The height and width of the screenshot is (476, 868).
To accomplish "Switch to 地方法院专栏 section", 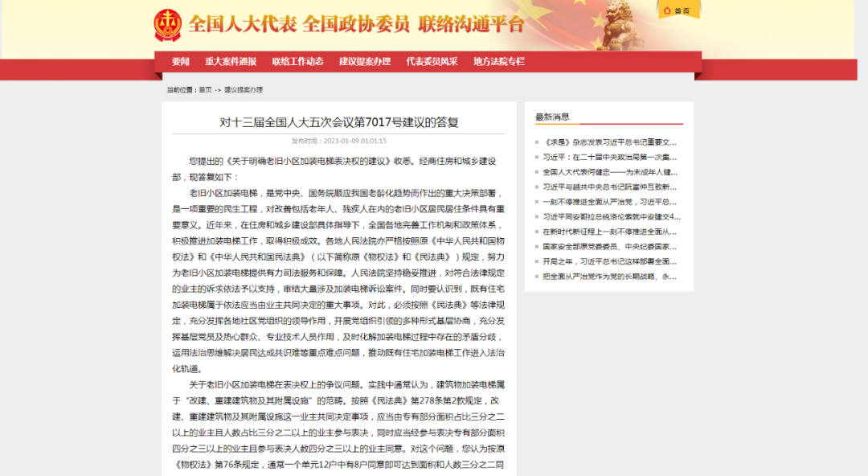I will pos(498,62).
